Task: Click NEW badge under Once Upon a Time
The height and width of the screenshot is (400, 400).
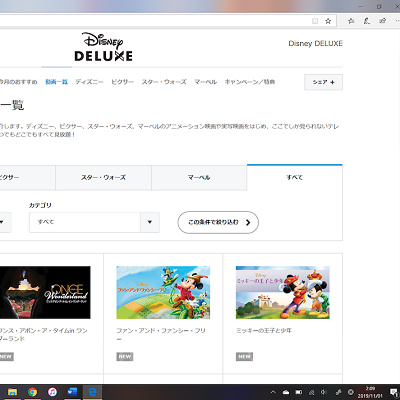Action: tap(6, 356)
